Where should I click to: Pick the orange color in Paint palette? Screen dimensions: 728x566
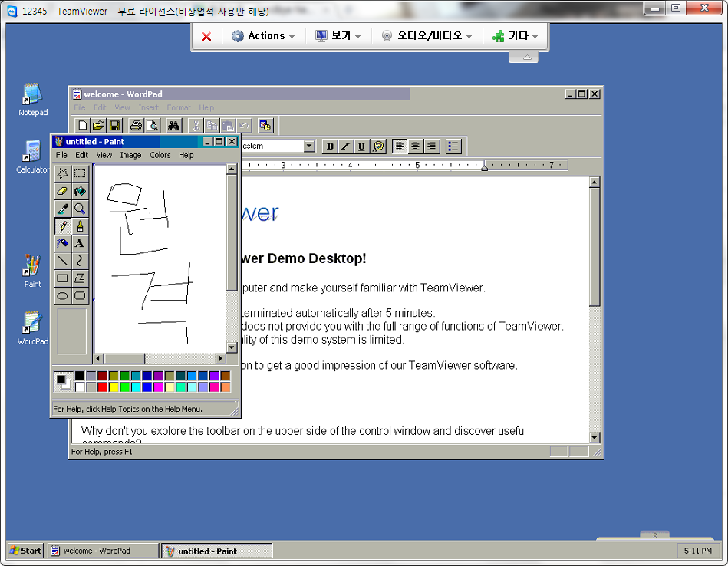(226, 387)
